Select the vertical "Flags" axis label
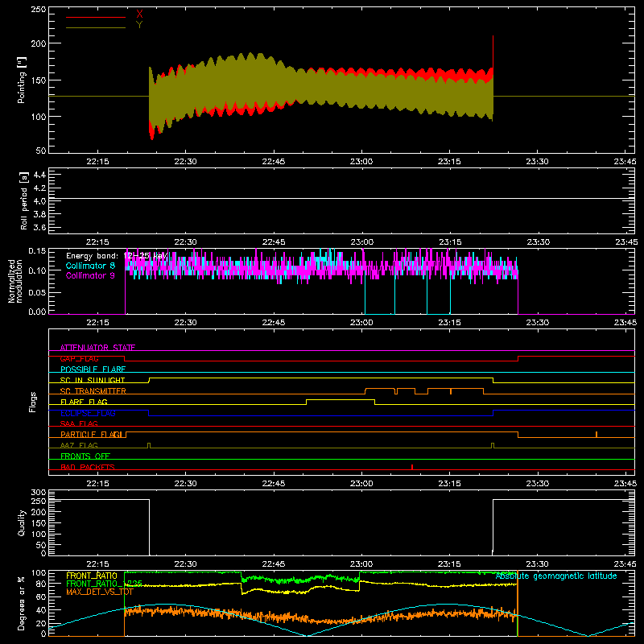Viewport: 644px width, 644px height. click(33, 402)
